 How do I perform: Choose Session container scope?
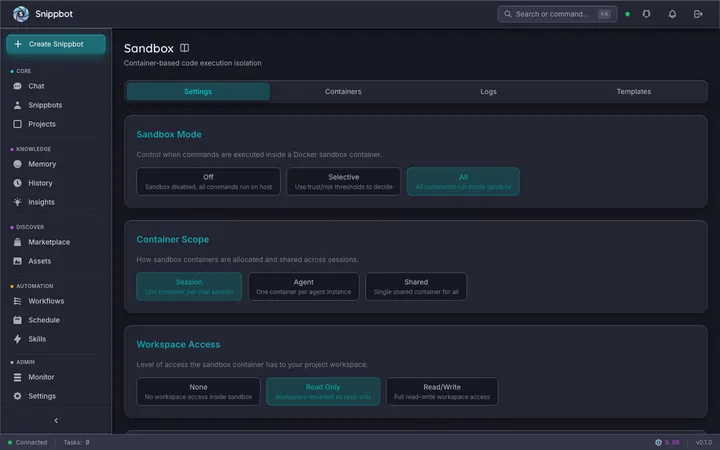point(189,287)
